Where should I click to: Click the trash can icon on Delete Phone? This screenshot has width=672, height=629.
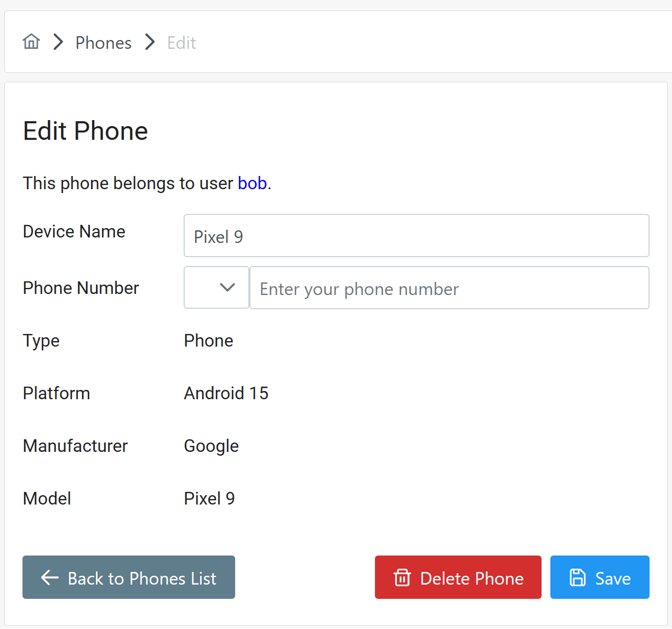click(402, 577)
